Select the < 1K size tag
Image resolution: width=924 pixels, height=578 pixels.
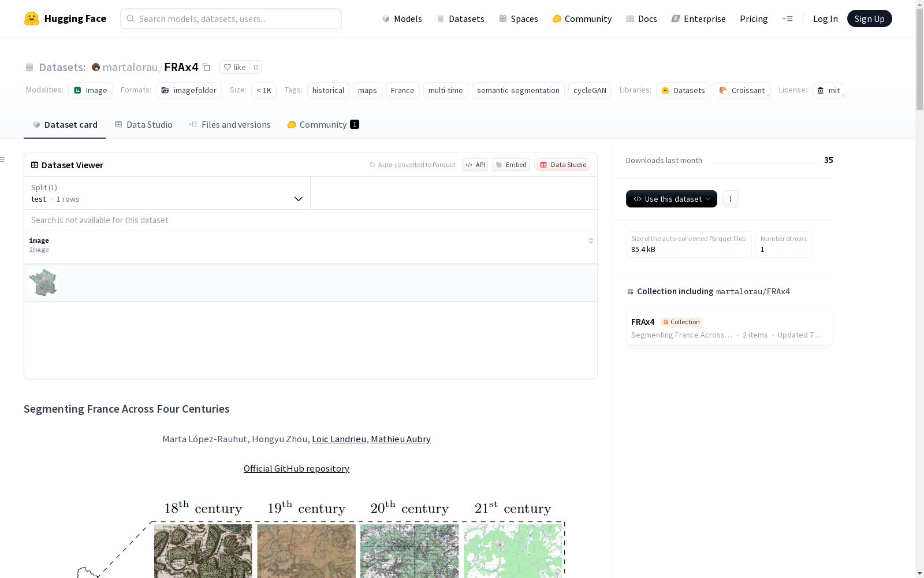[x=264, y=90]
